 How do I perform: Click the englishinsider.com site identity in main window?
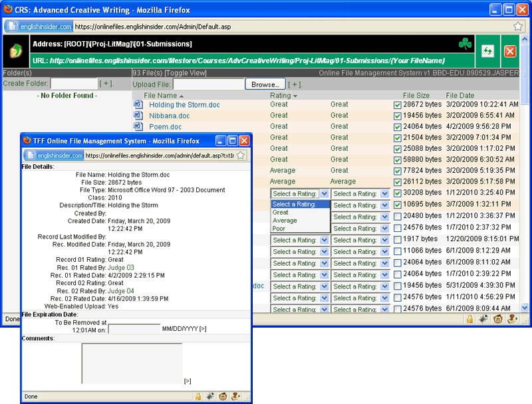click(x=40, y=27)
